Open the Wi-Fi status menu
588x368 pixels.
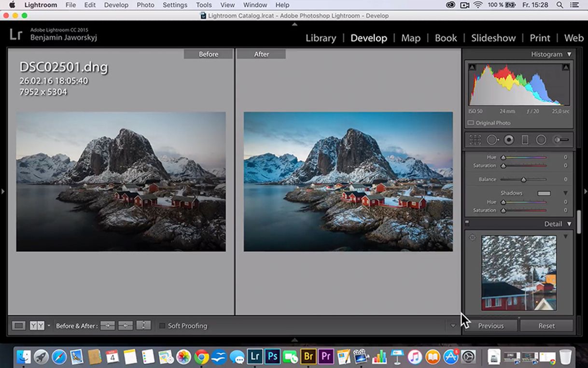pyautogui.click(x=478, y=5)
